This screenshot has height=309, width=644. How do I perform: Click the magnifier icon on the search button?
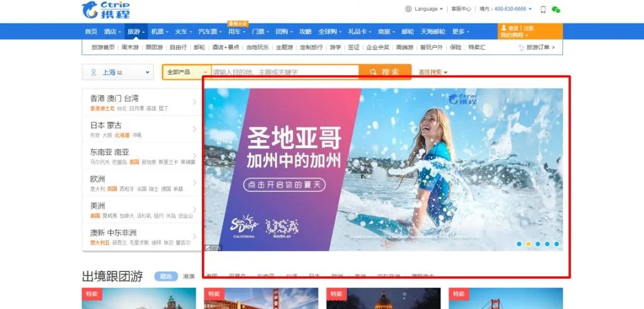pyautogui.click(x=373, y=72)
